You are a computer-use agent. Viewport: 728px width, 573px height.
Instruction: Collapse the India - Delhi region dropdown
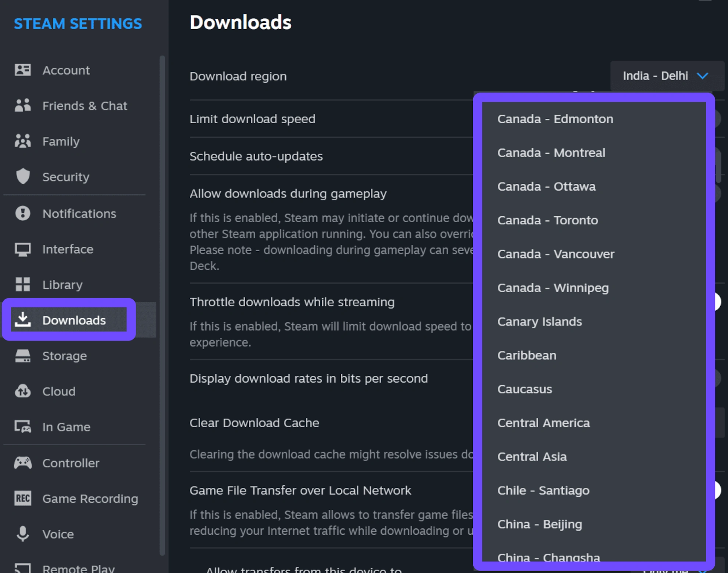667,76
